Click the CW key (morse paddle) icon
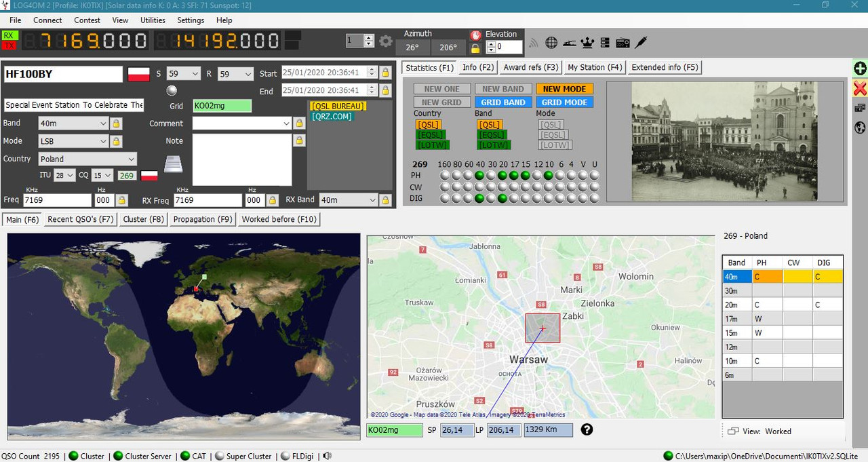The height and width of the screenshot is (462, 868). click(x=570, y=43)
